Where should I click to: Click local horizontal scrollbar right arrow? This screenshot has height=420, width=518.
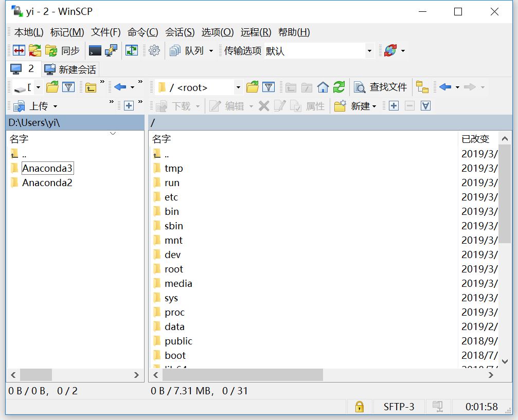(x=136, y=375)
